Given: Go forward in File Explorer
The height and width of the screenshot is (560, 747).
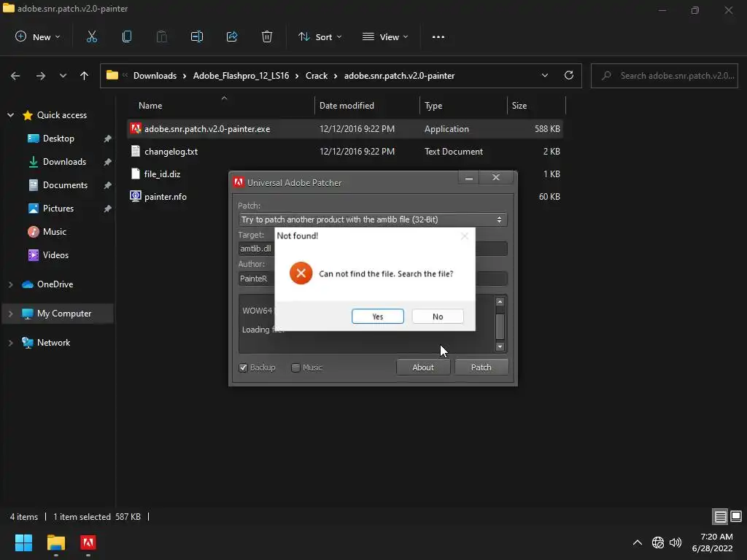Looking at the screenshot, I should (x=41, y=76).
